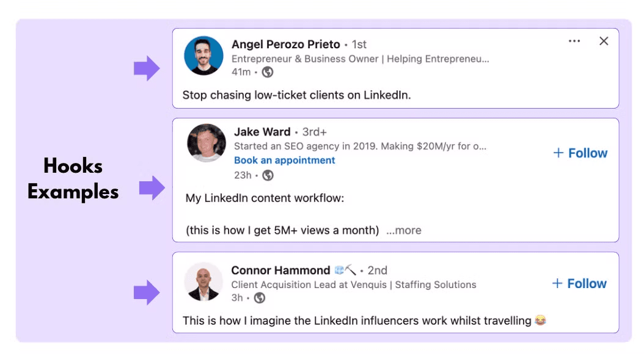Image resolution: width=644 pixels, height=354 pixels.
Task: Follow Connor Hammond
Action: [579, 283]
